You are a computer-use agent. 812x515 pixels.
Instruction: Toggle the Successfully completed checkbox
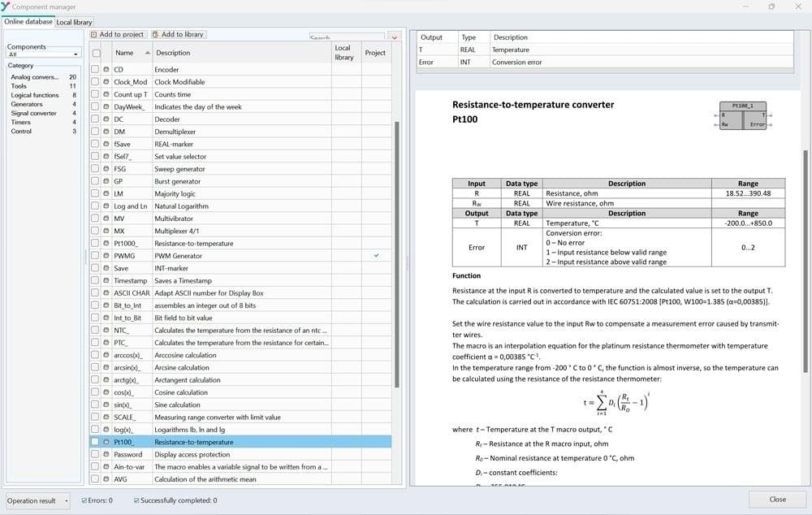(137, 500)
